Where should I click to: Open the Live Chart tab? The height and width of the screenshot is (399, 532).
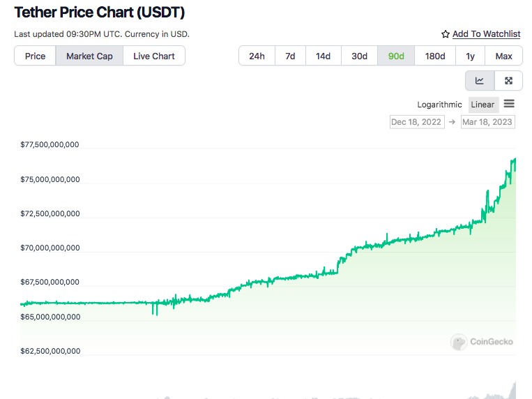point(153,56)
